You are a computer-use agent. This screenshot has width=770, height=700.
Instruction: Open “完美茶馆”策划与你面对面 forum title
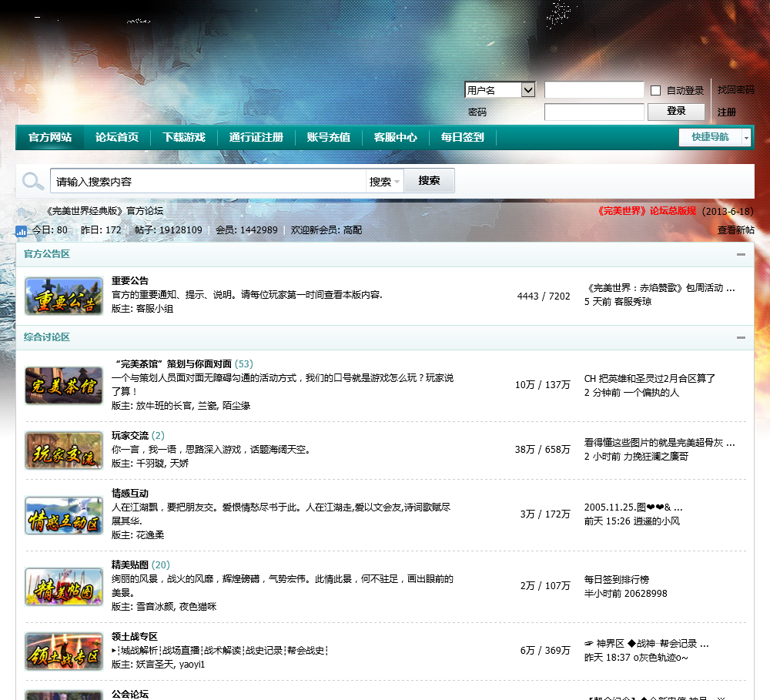(x=173, y=364)
